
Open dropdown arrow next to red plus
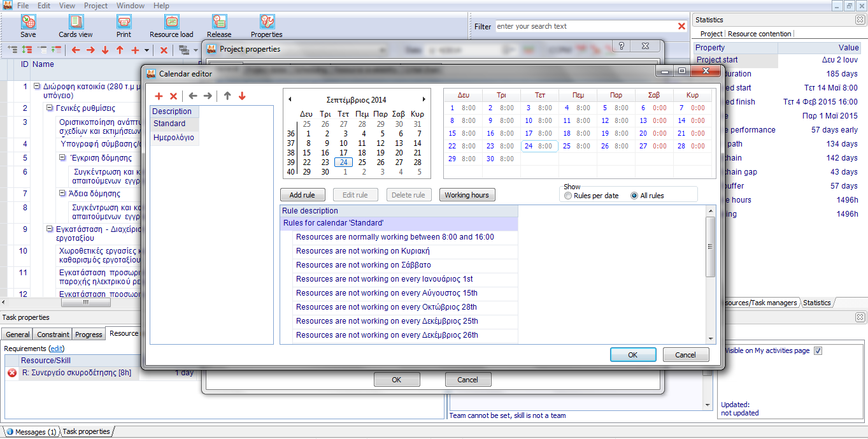(x=146, y=50)
